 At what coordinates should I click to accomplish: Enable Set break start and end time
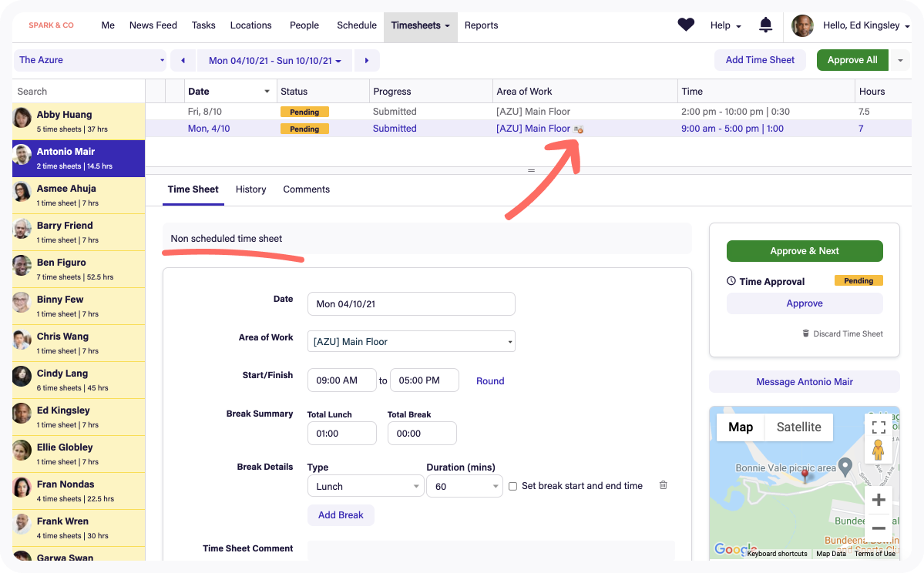click(x=513, y=486)
